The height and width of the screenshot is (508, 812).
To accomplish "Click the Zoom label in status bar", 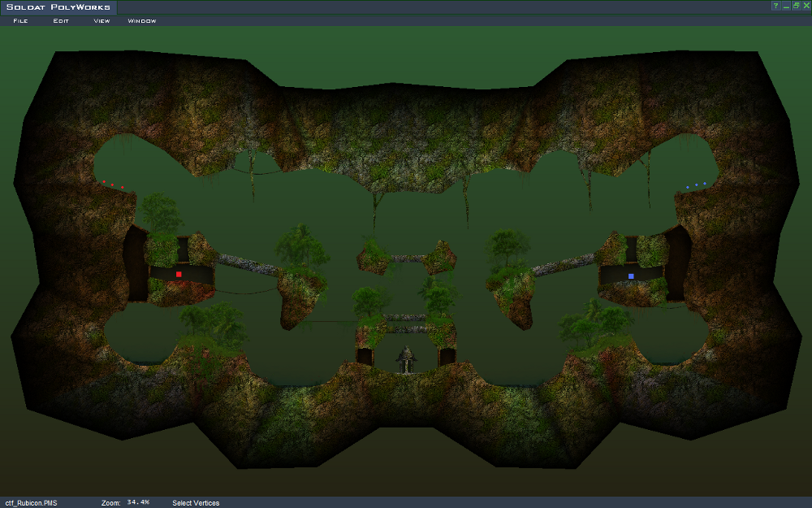I will pyautogui.click(x=111, y=503).
